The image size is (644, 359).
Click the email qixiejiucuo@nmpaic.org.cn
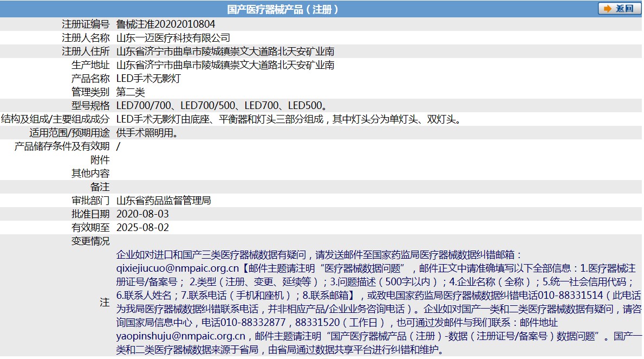[178, 268]
